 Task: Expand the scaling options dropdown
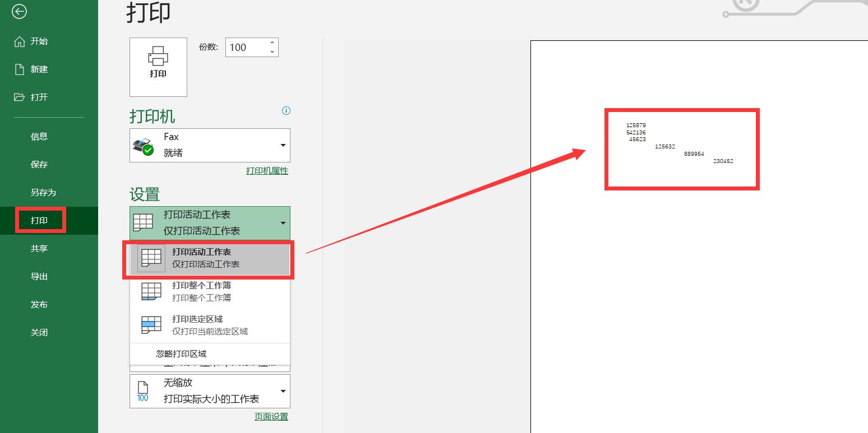(283, 390)
